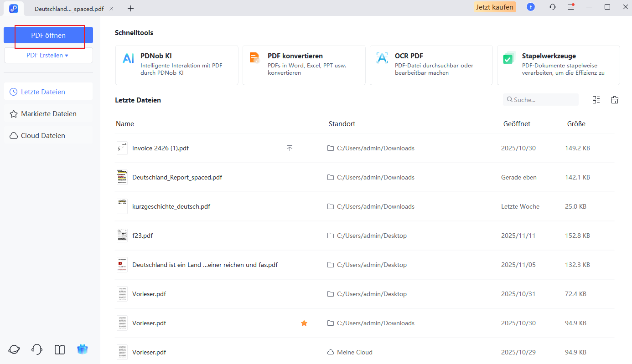Image resolution: width=632 pixels, height=364 pixels.
Task: Open the hamburger menu in title bar
Action: 571,7
